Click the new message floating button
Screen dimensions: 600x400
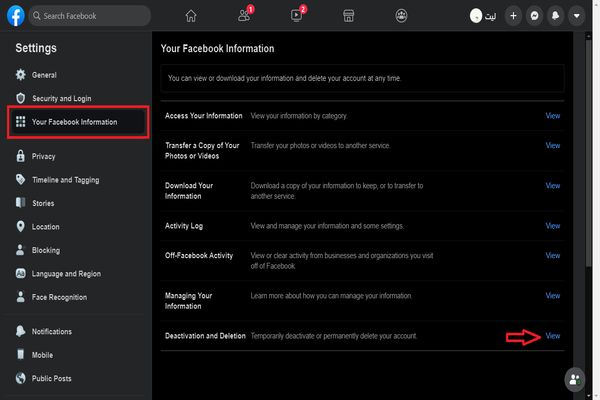coord(574,379)
